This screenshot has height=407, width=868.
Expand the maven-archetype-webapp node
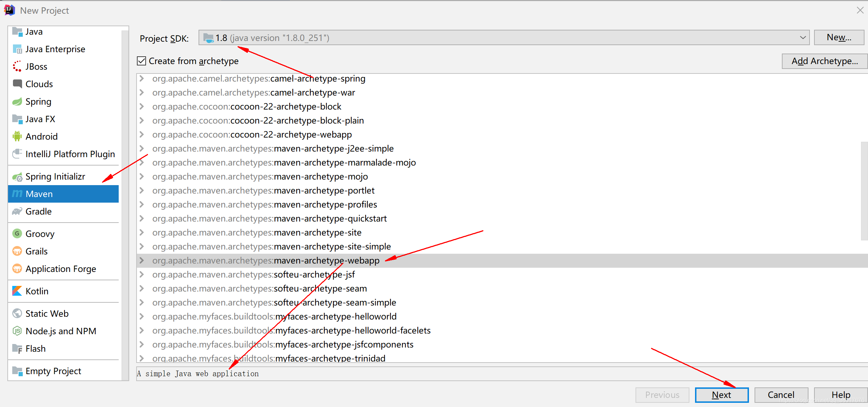click(142, 260)
